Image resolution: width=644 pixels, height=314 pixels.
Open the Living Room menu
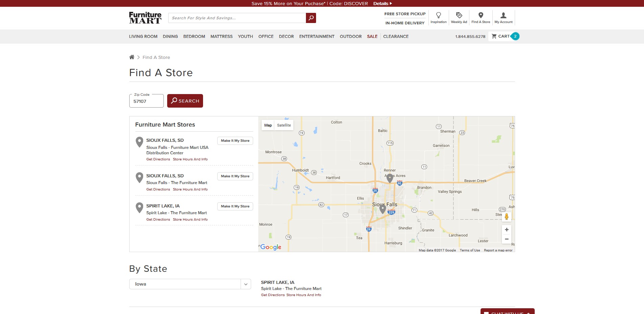pos(143,37)
